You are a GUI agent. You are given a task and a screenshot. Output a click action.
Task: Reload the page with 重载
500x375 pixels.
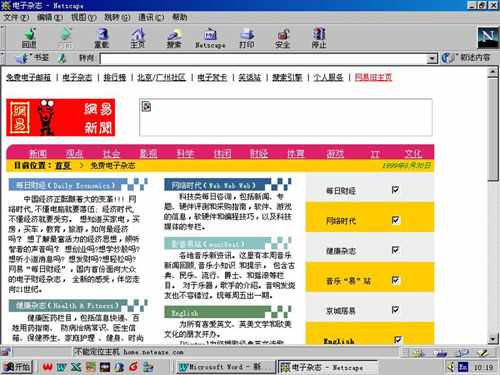click(102, 38)
